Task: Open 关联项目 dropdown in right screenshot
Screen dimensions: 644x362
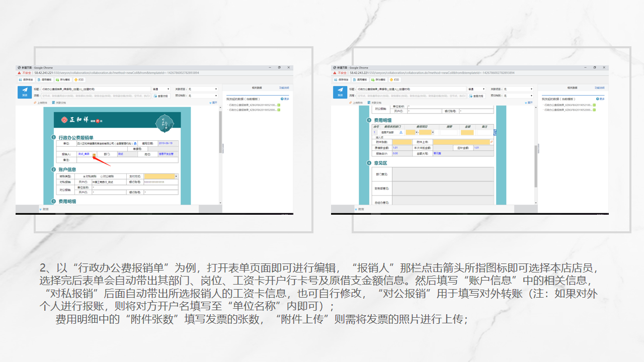Action: coord(518,89)
